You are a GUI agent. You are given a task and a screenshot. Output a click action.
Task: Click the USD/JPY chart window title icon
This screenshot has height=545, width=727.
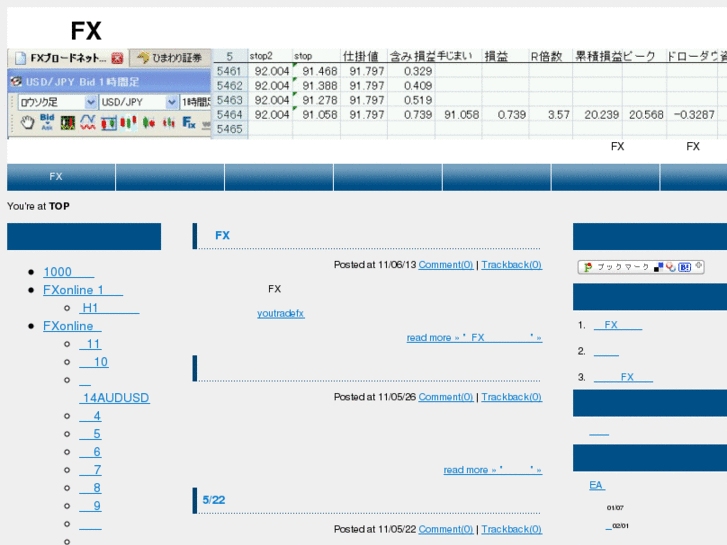16,82
